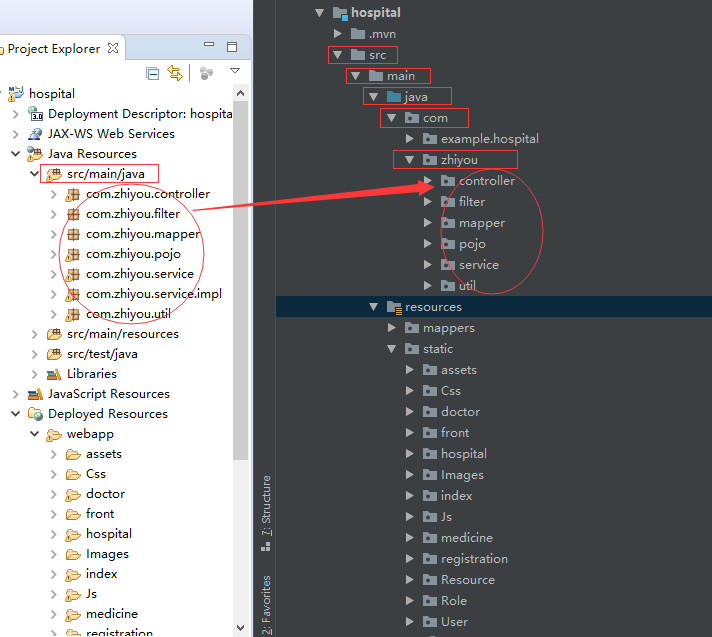Click the src/test/java source folder icon

[x=54, y=354]
